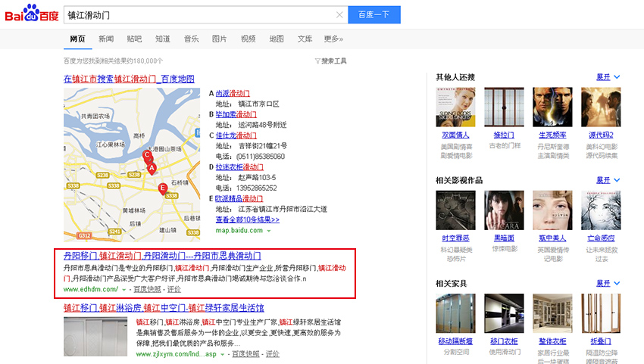Viewport: 644px width, 364px height.
Task: Switch to the 知道 tab
Action: pyautogui.click(x=163, y=39)
